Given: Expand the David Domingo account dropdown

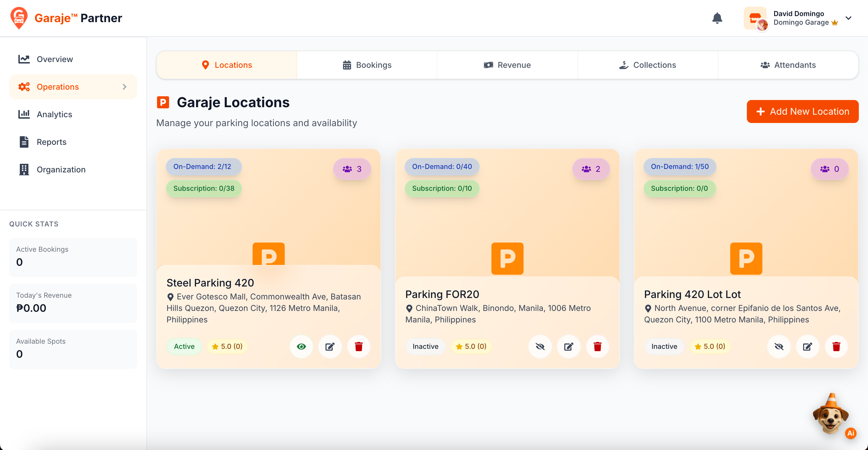Looking at the screenshot, I should 848,18.
